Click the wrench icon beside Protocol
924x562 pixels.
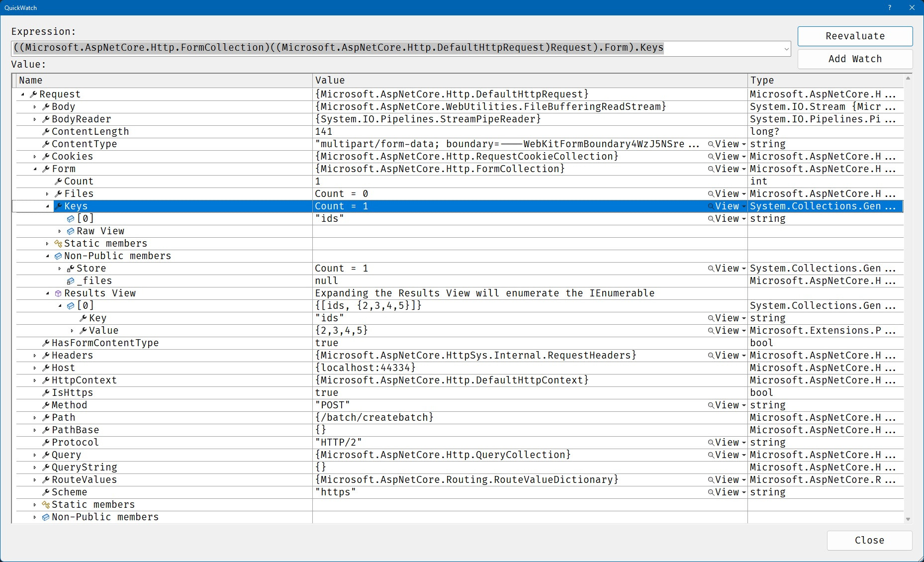(46, 443)
